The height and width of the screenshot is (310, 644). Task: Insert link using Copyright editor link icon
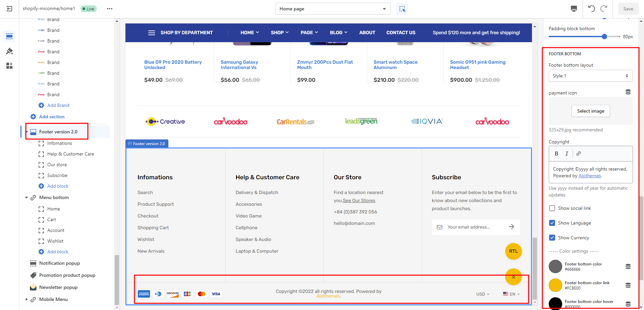pos(579,153)
